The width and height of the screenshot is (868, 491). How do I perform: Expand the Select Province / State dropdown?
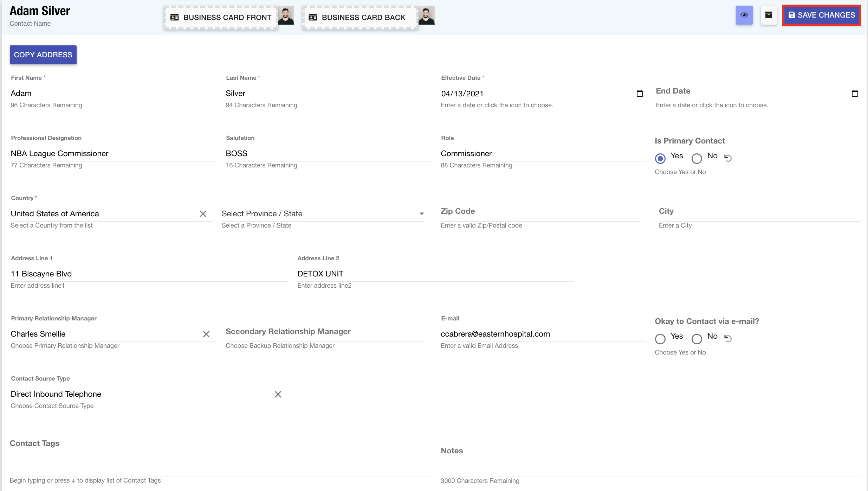click(421, 214)
